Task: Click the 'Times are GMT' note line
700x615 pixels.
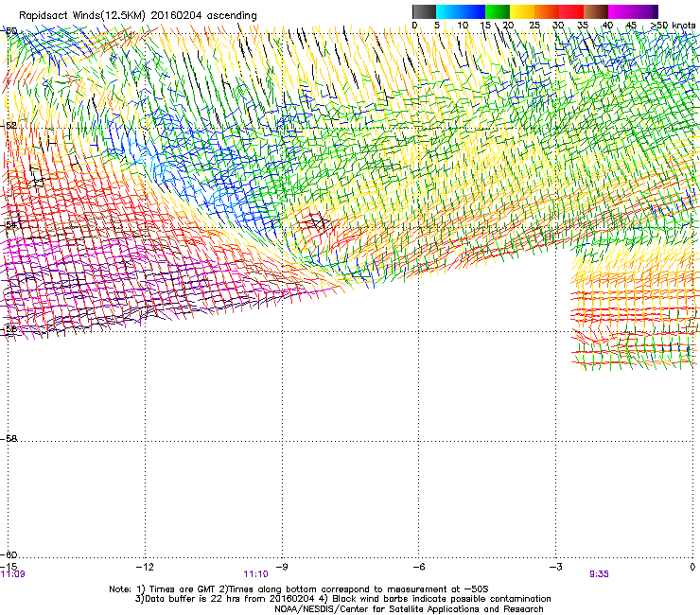Action: [x=299, y=589]
